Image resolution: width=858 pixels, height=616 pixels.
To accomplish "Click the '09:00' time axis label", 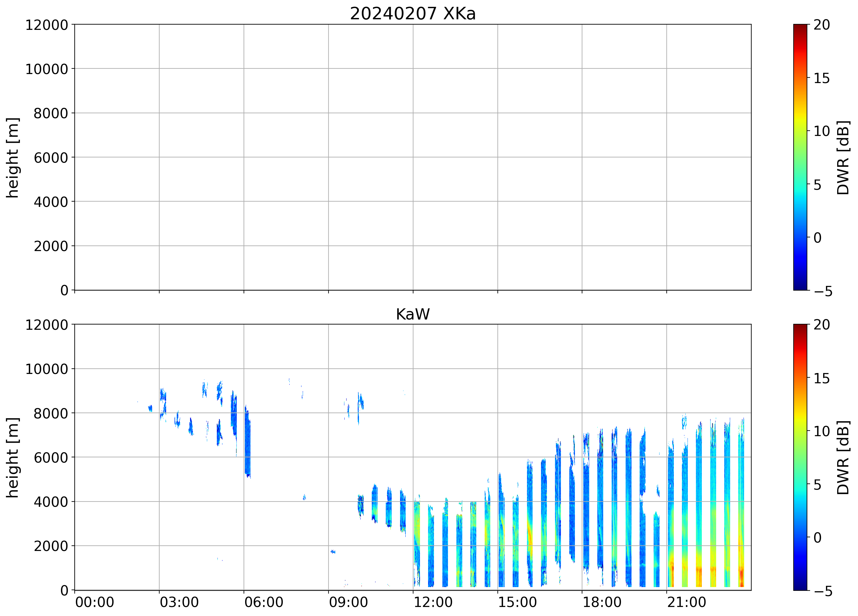I will (348, 602).
